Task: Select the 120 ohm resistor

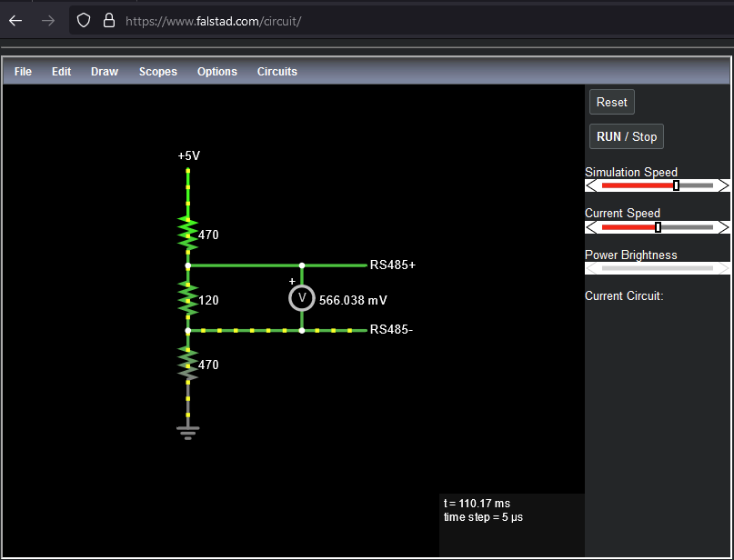Action: (187, 299)
